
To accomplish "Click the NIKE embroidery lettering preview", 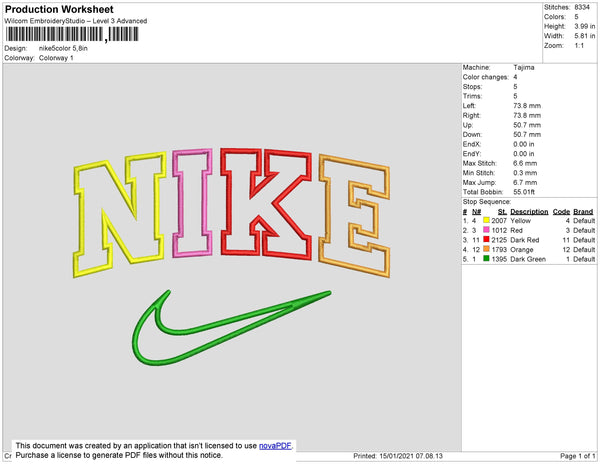I will click(x=232, y=212).
